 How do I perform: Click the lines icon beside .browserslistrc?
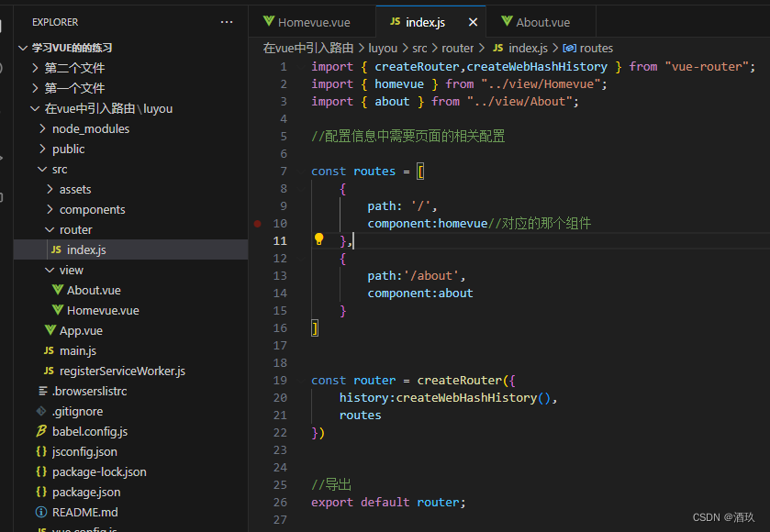point(43,391)
